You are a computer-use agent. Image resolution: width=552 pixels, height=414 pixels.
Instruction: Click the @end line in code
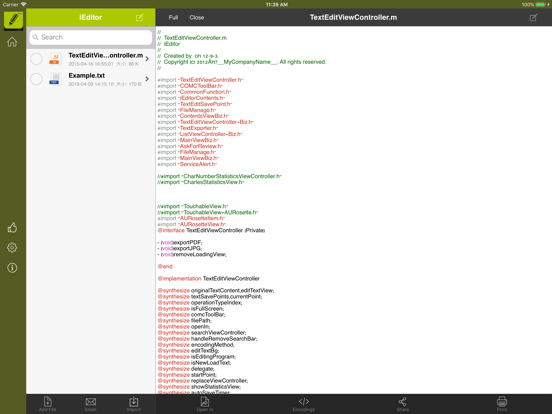tap(165, 266)
